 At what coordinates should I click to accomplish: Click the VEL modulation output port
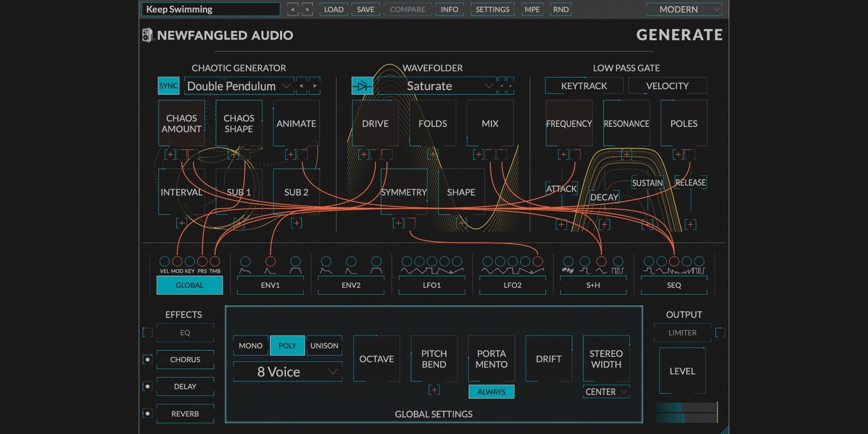(164, 261)
